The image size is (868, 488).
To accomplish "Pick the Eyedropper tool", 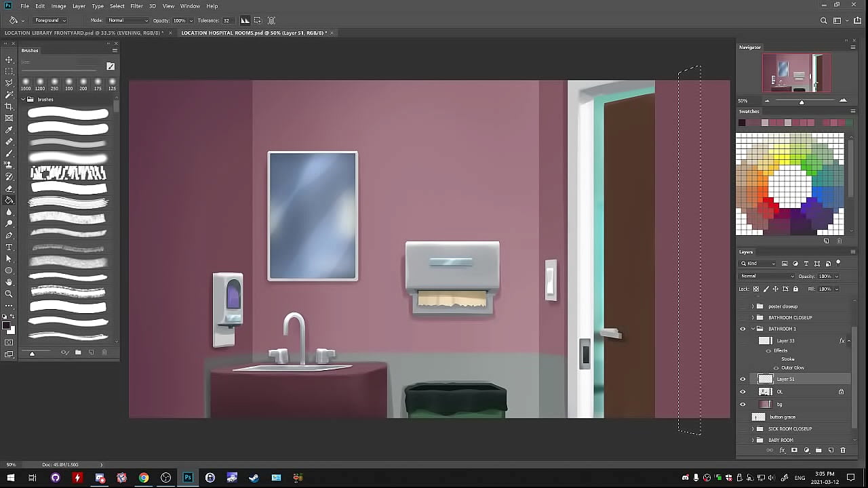I will point(9,129).
